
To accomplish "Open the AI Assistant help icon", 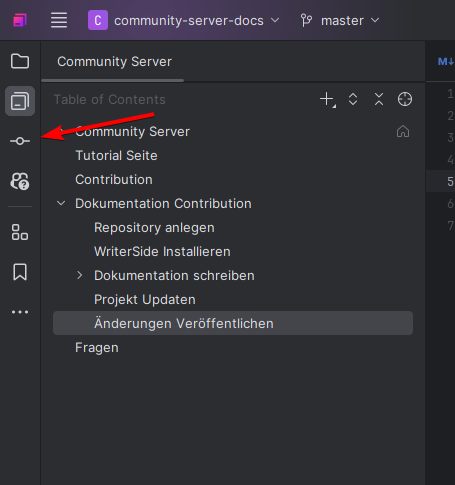I will tap(20, 181).
